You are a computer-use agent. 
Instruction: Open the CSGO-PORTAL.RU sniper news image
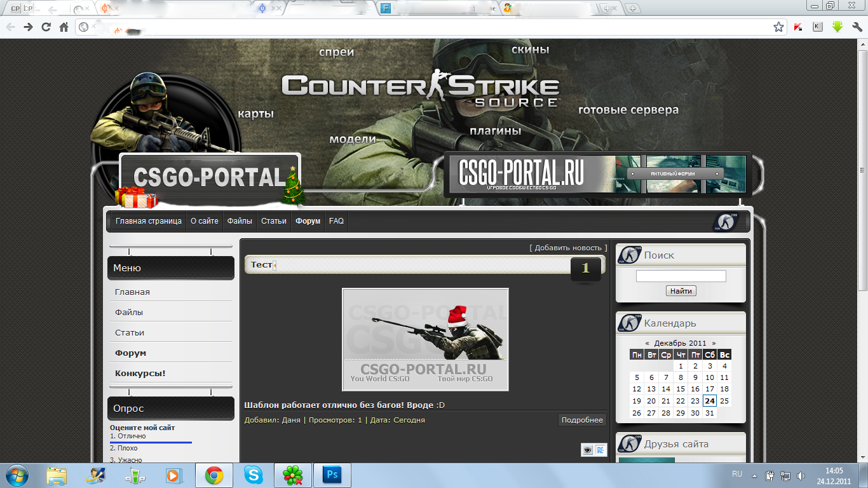click(425, 339)
